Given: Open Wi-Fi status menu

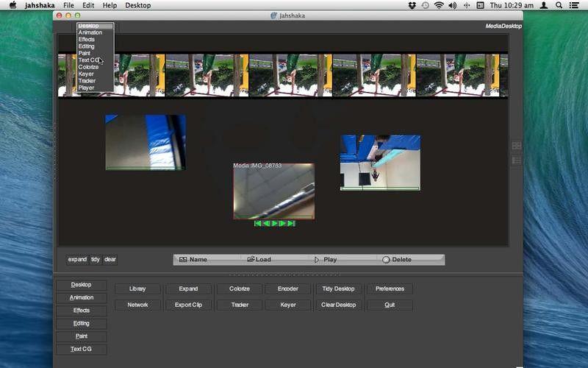Looking at the screenshot, I should 438,5.
